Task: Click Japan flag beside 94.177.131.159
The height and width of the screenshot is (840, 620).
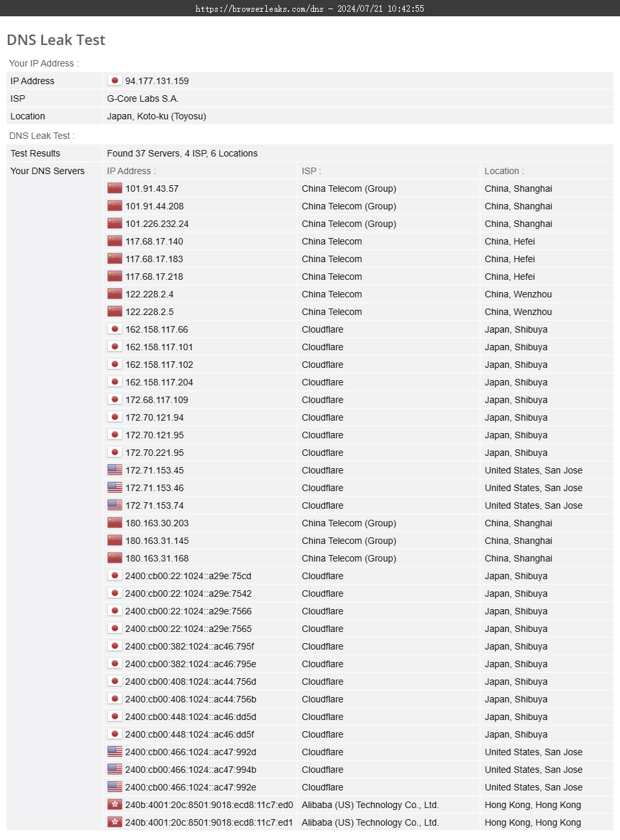Action: click(x=115, y=81)
